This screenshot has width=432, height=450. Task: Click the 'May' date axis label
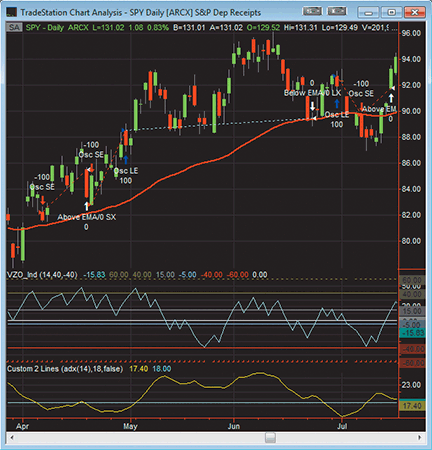pyautogui.click(x=130, y=426)
